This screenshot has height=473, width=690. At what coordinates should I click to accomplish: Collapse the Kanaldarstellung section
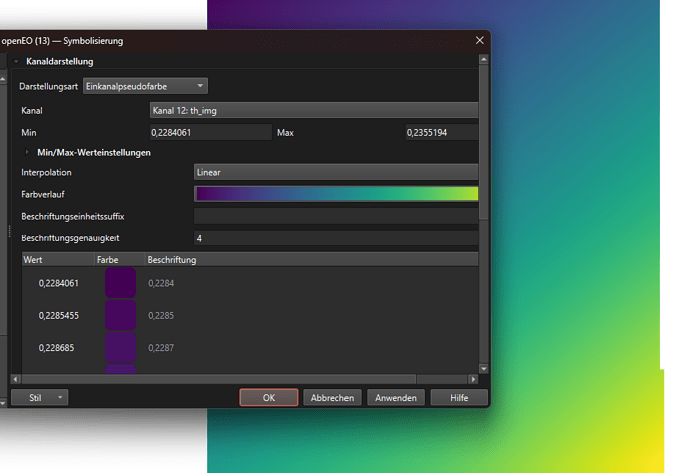[17, 62]
